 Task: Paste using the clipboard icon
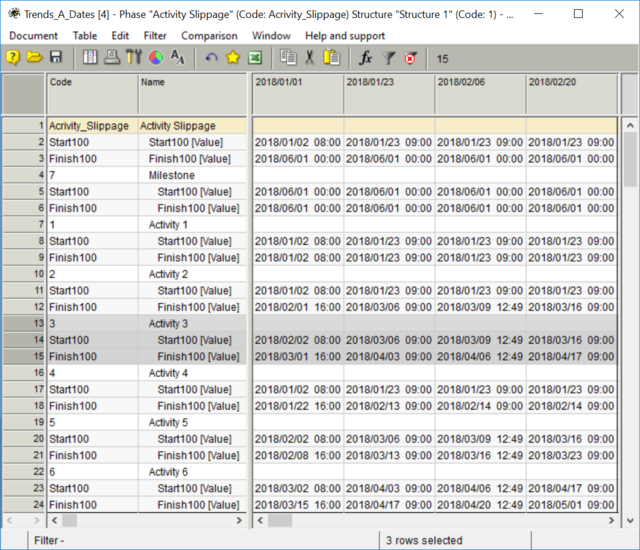coord(331,58)
